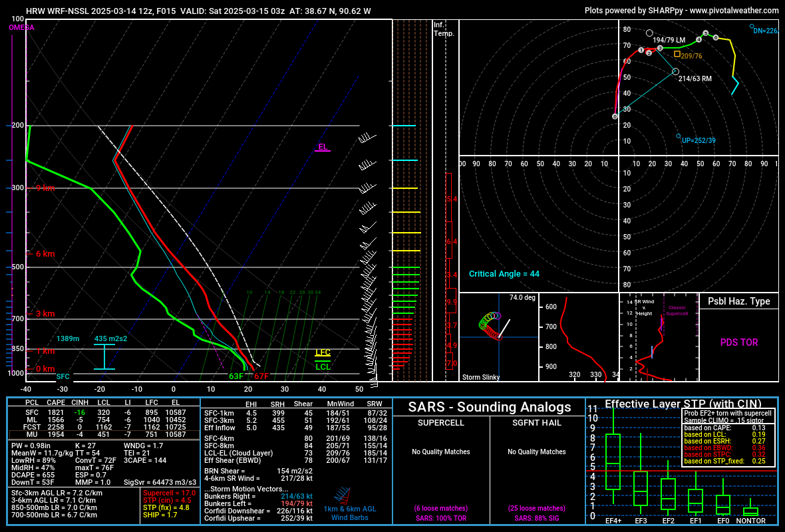The image size is (785, 532).
Task: Click the EF4+ box in STP chart
Action: [x=613, y=462]
